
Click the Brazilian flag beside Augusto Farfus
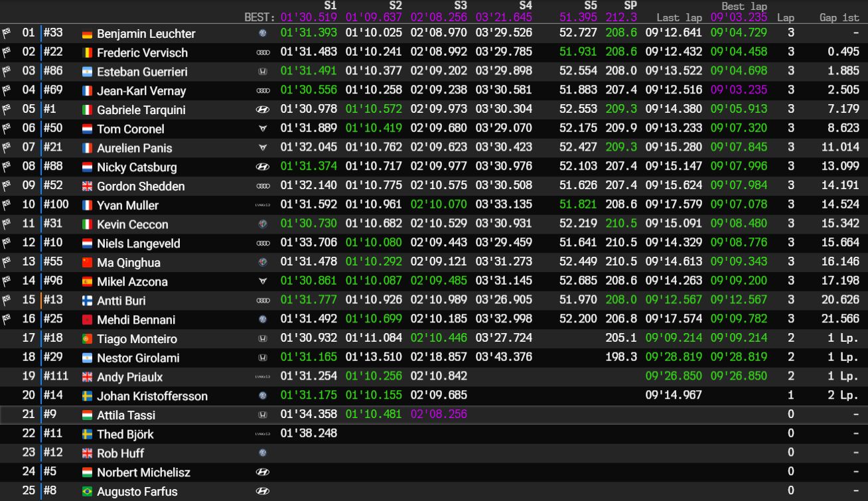pos(87,492)
